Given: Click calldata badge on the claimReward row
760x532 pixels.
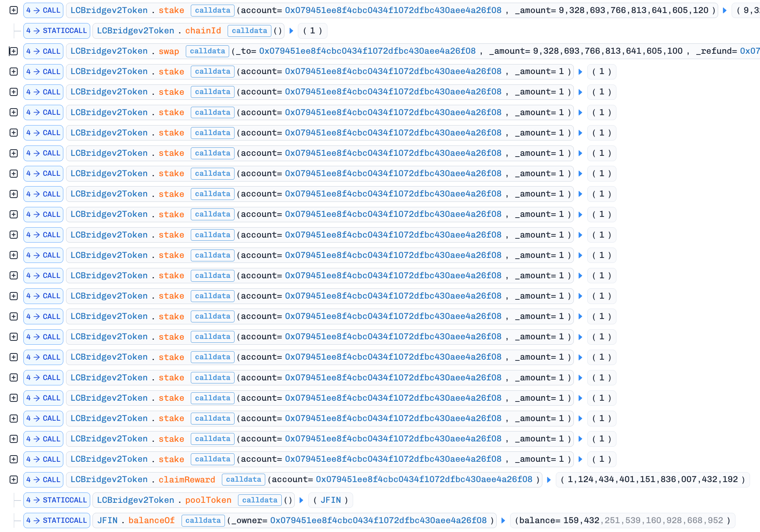Looking at the screenshot, I should 243,479.
